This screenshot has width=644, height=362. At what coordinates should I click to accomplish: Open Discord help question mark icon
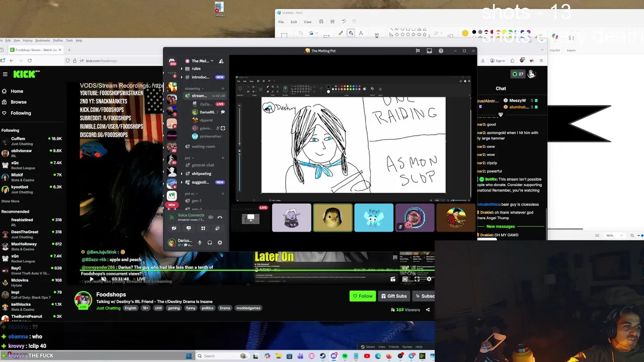click(x=441, y=51)
